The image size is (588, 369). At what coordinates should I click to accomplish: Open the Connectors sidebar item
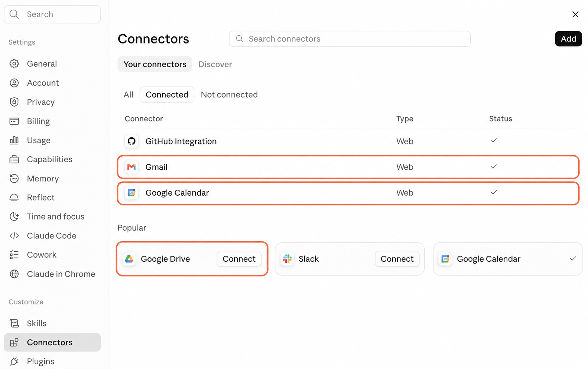52,342
